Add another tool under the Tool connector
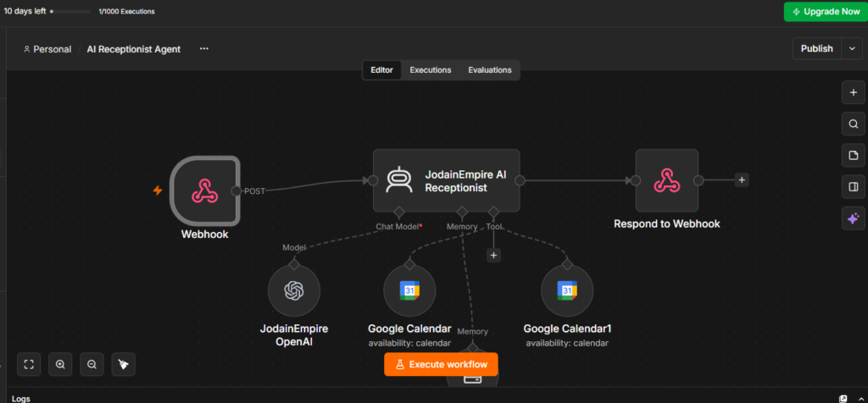The width and height of the screenshot is (868, 403). (493, 256)
